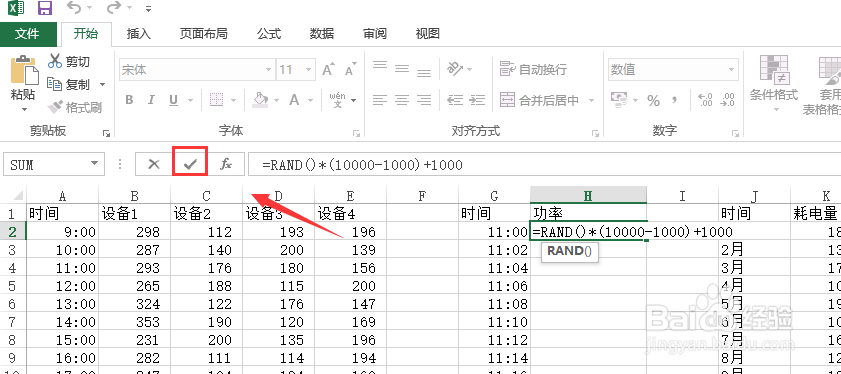The width and height of the screenshot is (841, 374).
Task: Apply percent style
Action: 653,100
